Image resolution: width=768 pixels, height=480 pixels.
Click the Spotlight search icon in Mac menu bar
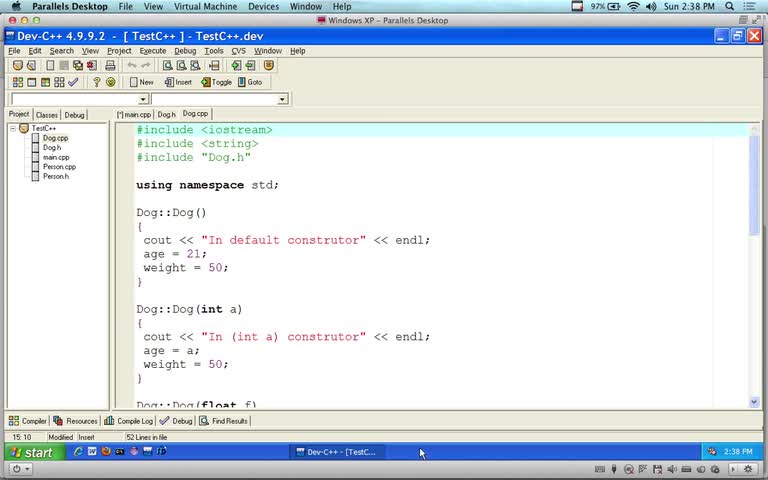click(729, 6)
